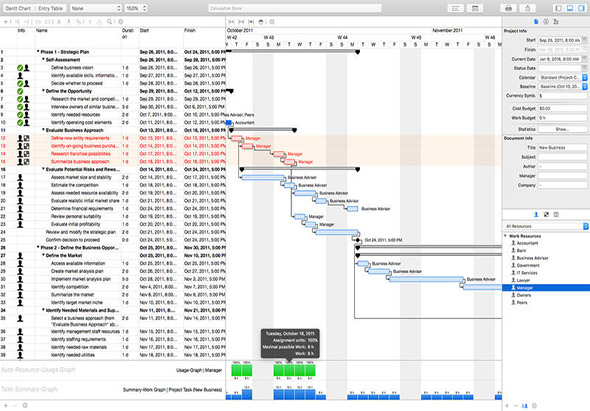
Task: Select the Accountant resource
Action: [x=527, y=243]
